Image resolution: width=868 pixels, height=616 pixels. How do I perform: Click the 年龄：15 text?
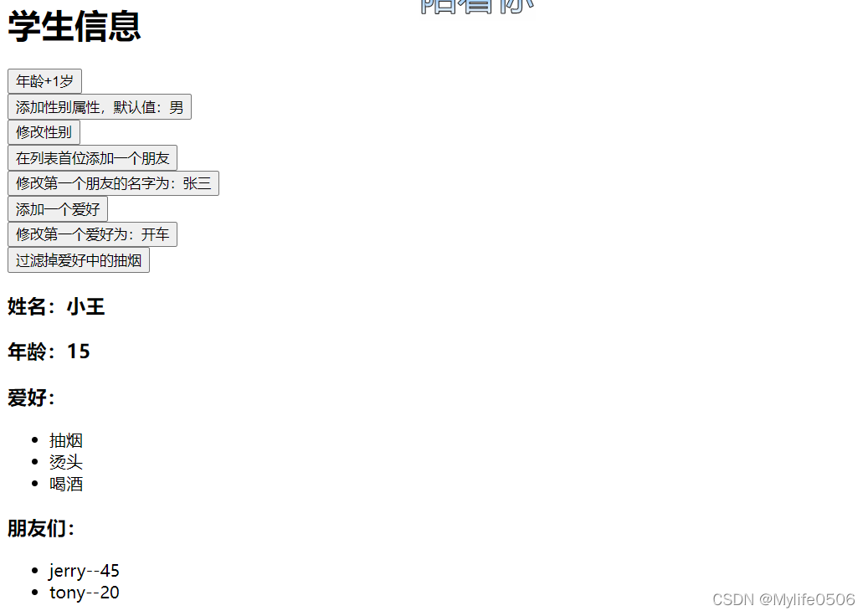point(49,352)
